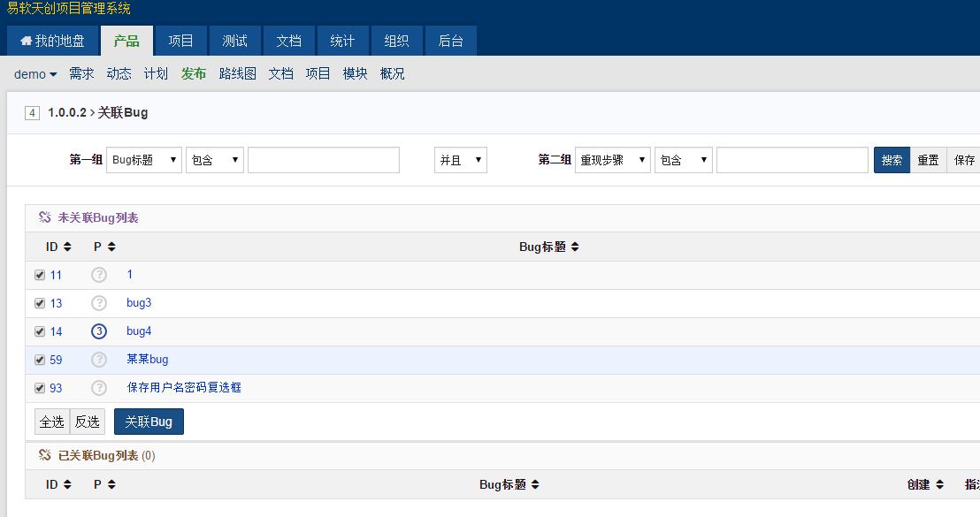Open bug titled bug3
980x517 pixels.
pos(139,303)
